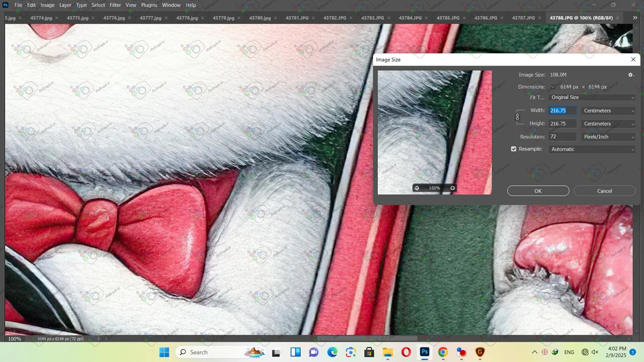Click the Resolution value field
Screen dimensions: 644x362
point(562,137)
